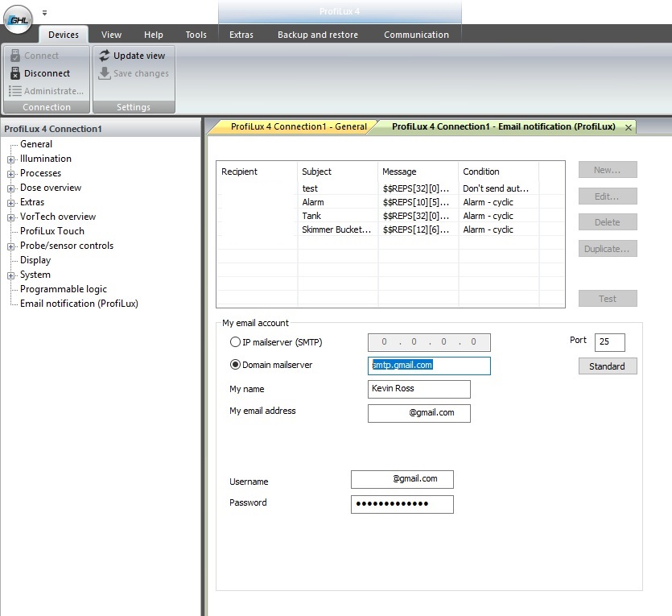The image size is (672, 616).
Task: Expand the Probe/sensor controls tree node
Action: pyautogui.click(x=10, y=246)
